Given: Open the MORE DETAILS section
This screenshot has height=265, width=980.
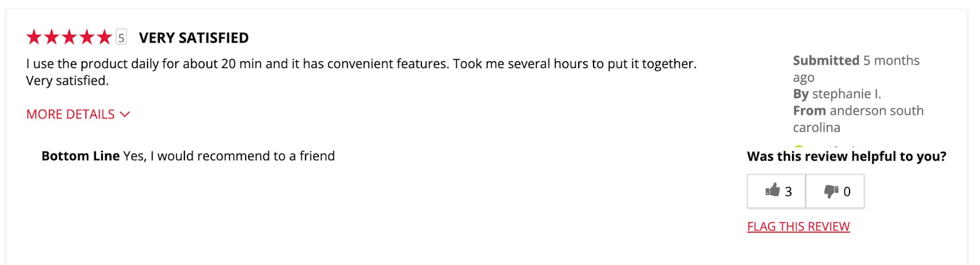Looking at the screenshot, I should pyautogui.click(x=78, y=114).
